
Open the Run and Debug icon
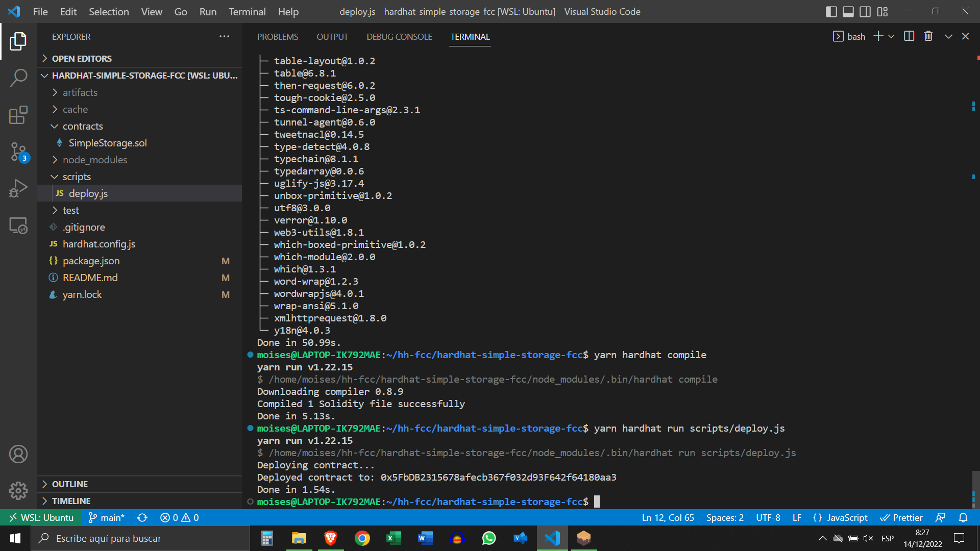click(x=18, y=188)
